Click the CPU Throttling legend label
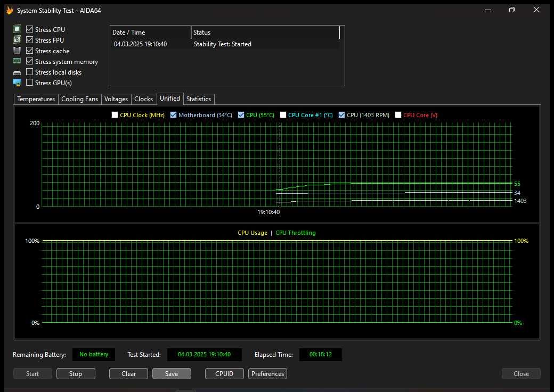 (x=295, y=233)
